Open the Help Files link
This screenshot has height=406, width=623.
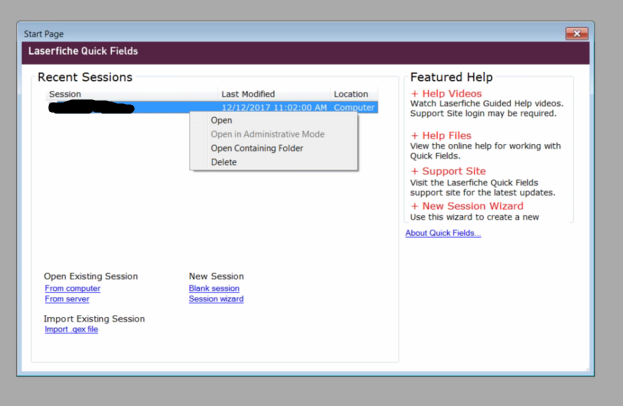tap(447, 135)
